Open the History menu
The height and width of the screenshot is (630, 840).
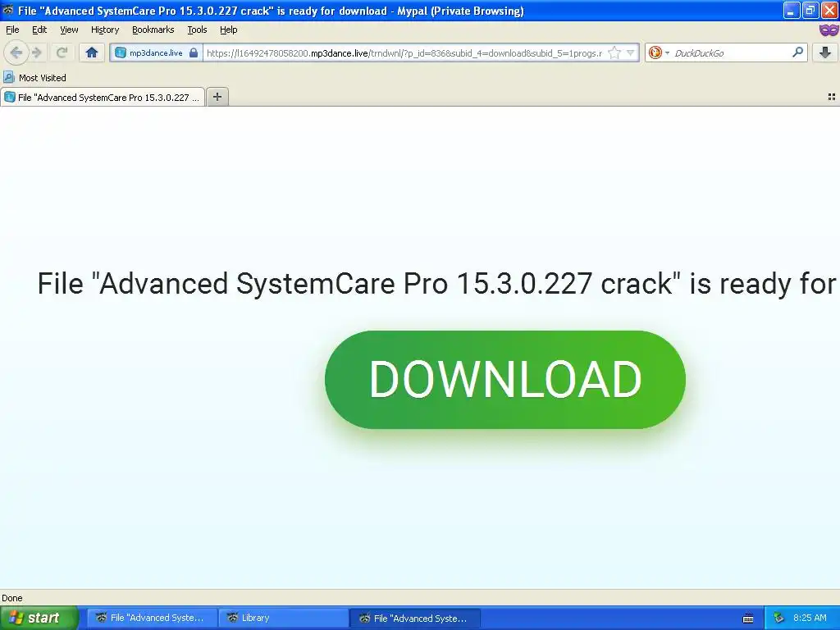pyautogui.click(x=104, y=30)
